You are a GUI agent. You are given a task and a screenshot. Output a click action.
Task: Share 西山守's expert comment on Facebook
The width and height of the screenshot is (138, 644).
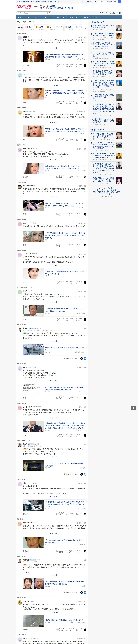pos(85,474)
